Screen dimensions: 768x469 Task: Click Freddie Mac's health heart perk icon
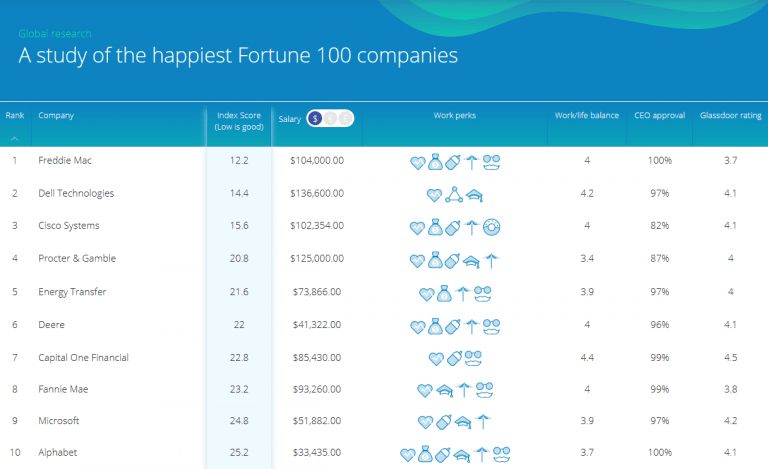(419, 161)
